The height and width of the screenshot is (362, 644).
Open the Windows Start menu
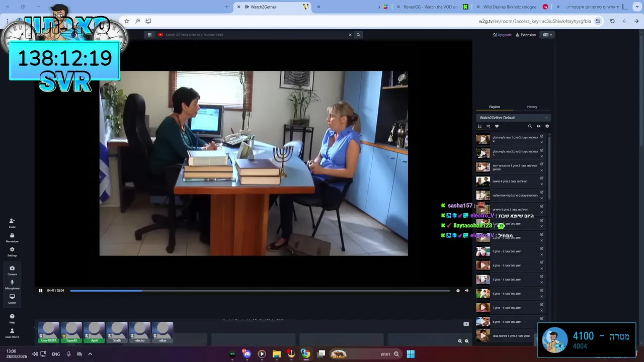pos(411,354)
